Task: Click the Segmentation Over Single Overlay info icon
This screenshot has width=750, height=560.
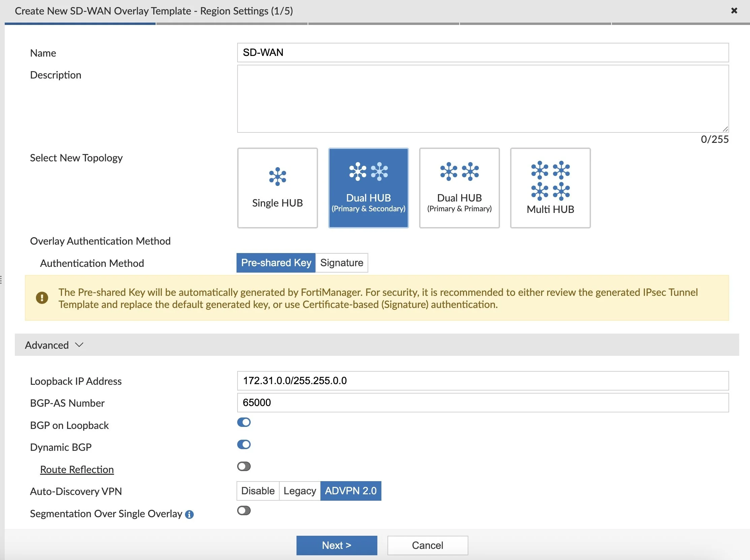Action: 189,514
